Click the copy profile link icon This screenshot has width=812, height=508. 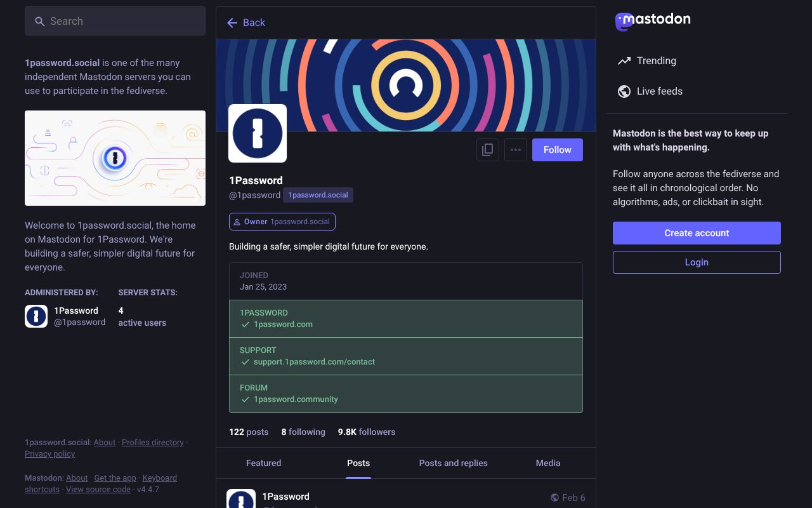point(487,149)
